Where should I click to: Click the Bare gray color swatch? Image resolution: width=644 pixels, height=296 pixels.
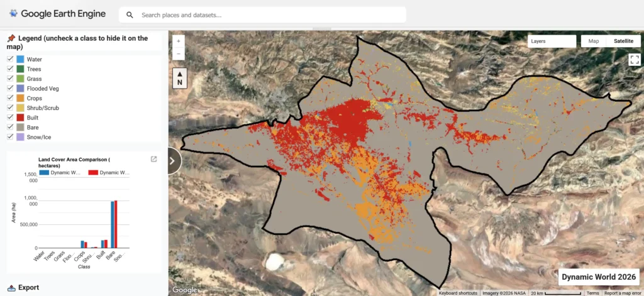click(20, 128)
